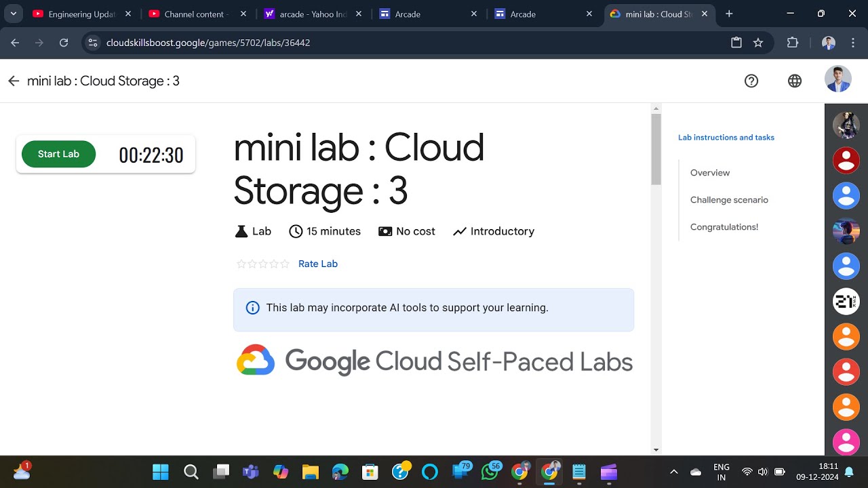This screenshot has height=488, width=868.
Task: Open the Windows Start menu
Action: pos(161,472)
